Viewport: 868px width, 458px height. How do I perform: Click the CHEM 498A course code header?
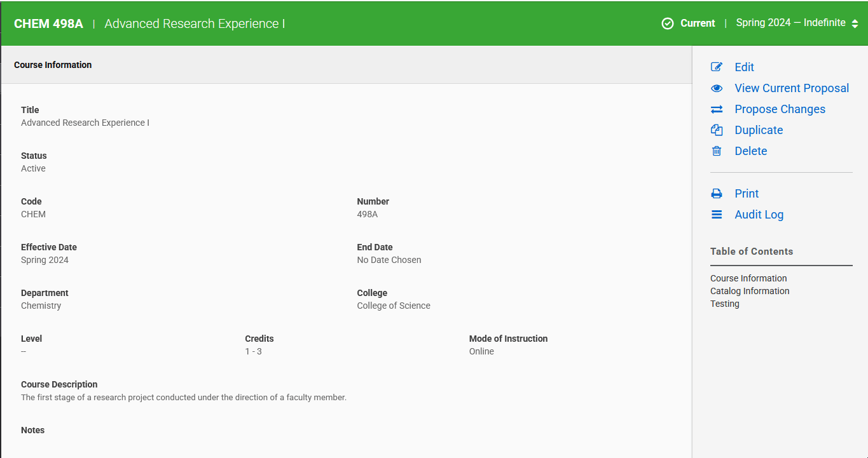coord(48,24)
